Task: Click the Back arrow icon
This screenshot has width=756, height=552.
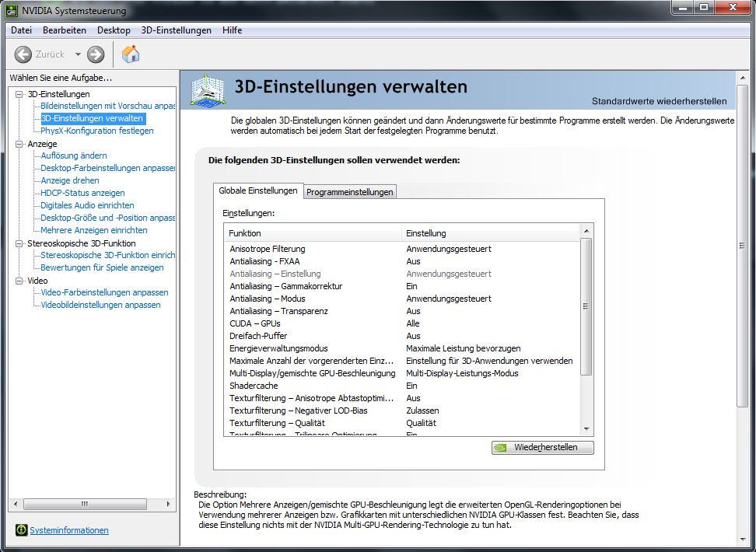Action: tap(23, 54)
